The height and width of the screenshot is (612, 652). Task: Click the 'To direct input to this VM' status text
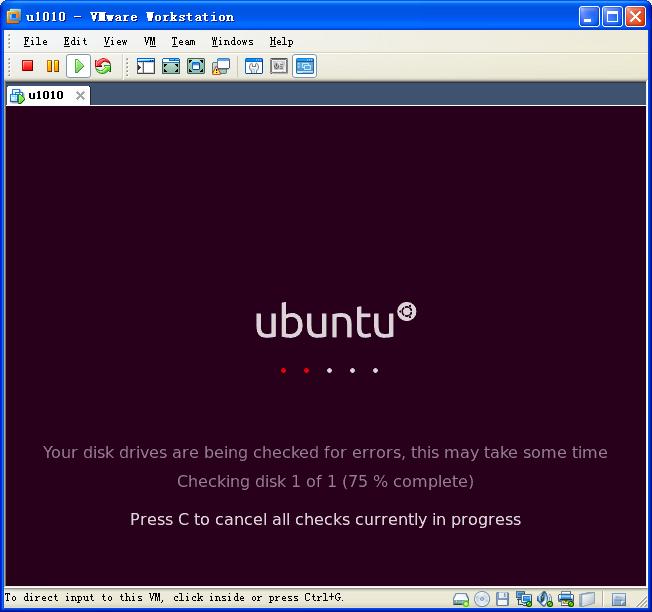[x=174, y=597]
